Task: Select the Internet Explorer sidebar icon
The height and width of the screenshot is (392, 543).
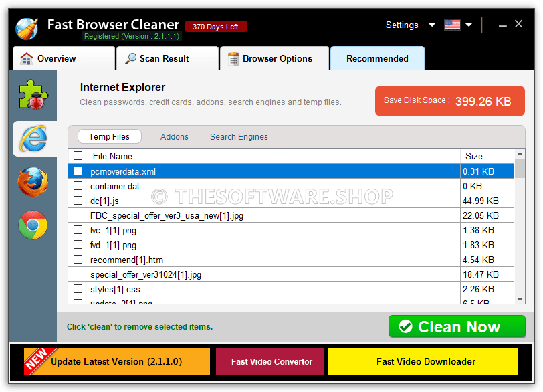Action: click(x=33, y=138)
